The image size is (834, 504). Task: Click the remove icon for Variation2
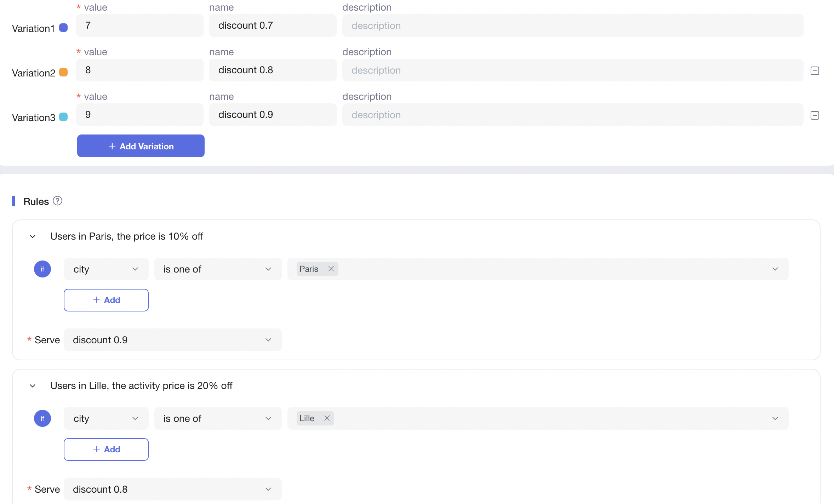click(x=815, y=70)
